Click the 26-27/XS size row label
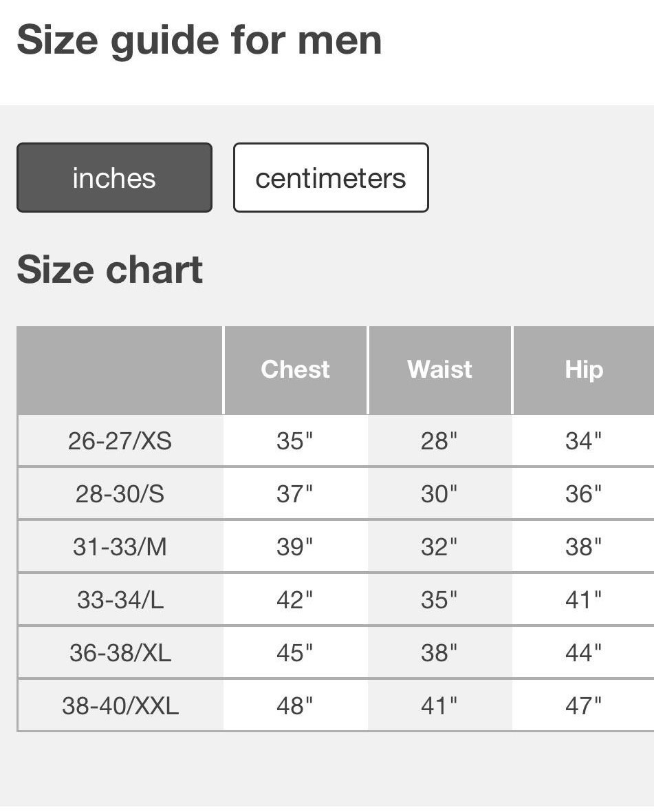654x812 pixels. pos(119,440)
